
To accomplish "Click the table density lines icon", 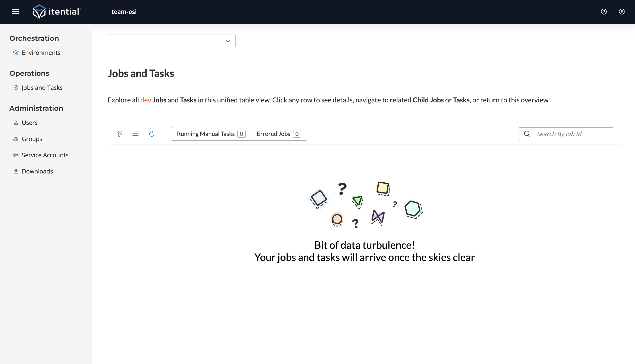I will pyautogui.click(x=135, y=134).
